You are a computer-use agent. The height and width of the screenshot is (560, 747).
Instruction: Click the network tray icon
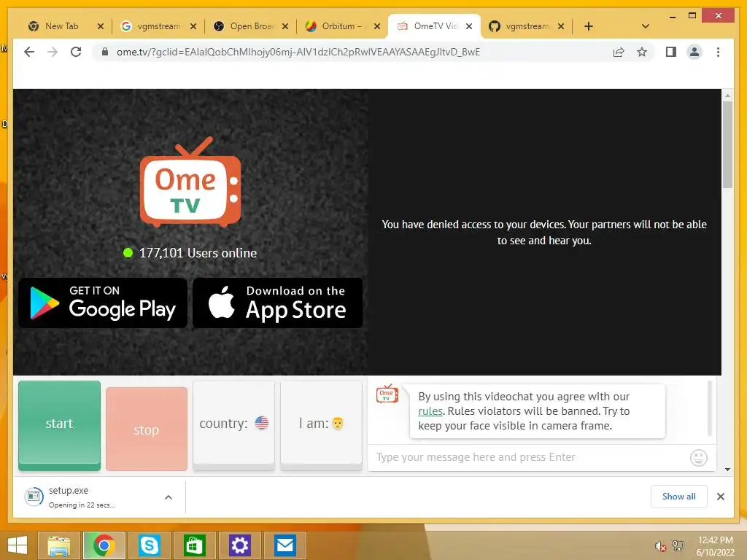[678, 546]
